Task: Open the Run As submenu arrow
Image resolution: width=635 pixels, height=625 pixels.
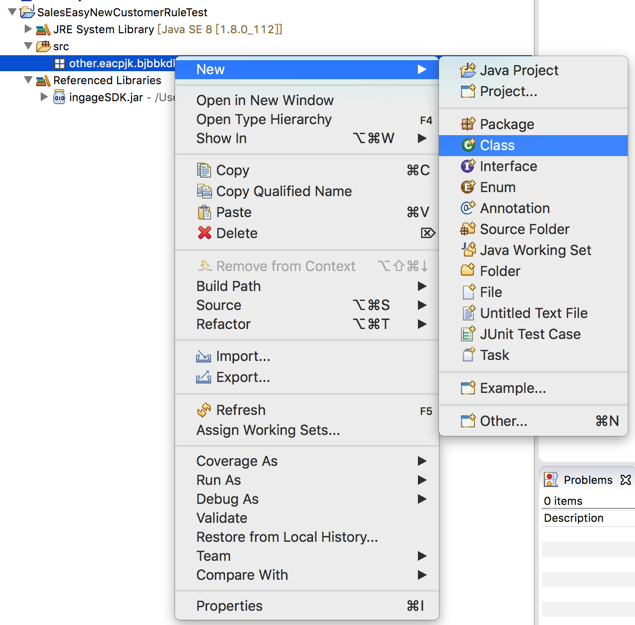Action: coord(422,480)
